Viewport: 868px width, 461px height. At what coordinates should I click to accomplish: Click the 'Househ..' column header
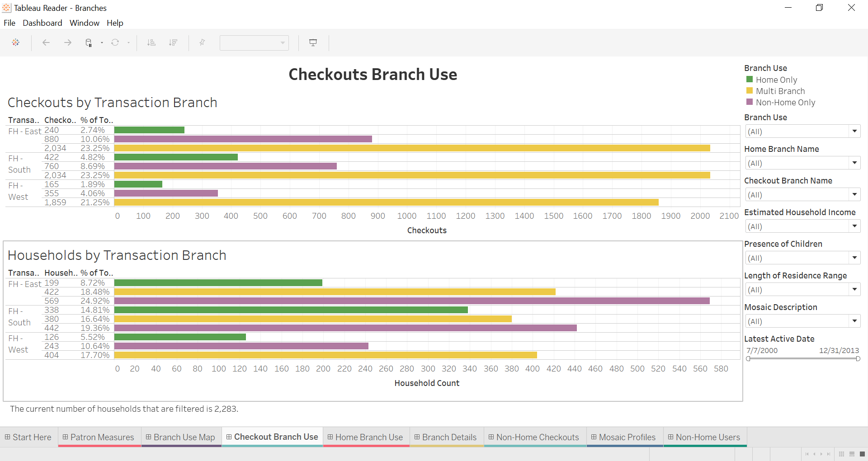tap(61, 273)
